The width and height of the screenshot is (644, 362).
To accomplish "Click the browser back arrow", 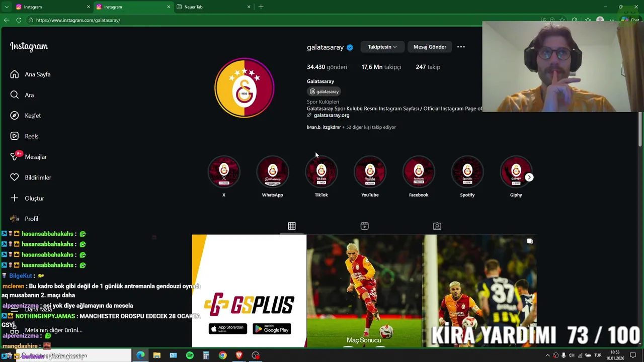I will 7,20.
